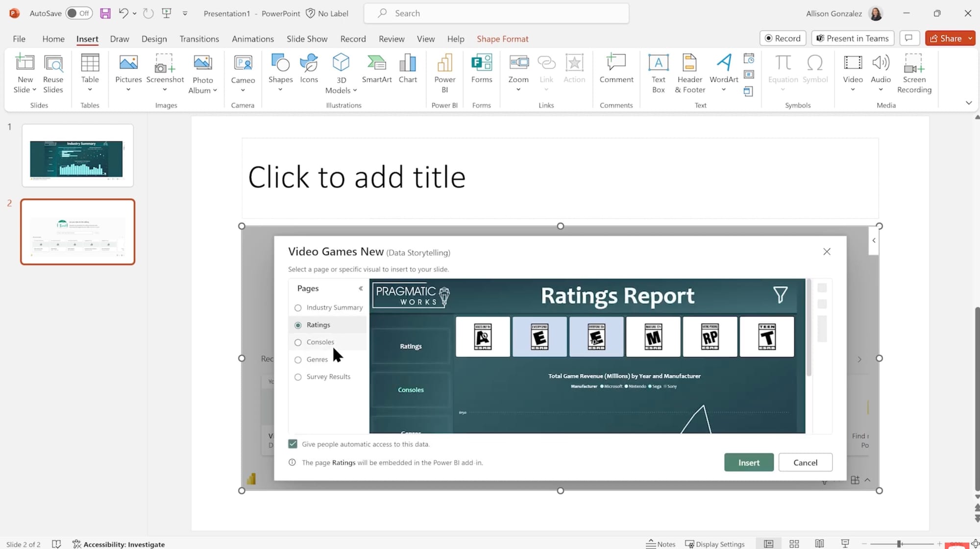Image resolution: width=980 pixels, height=549 pixels.
Task: Collapse the Power BI add-in side arrow
Action: (x=874, y=240)
